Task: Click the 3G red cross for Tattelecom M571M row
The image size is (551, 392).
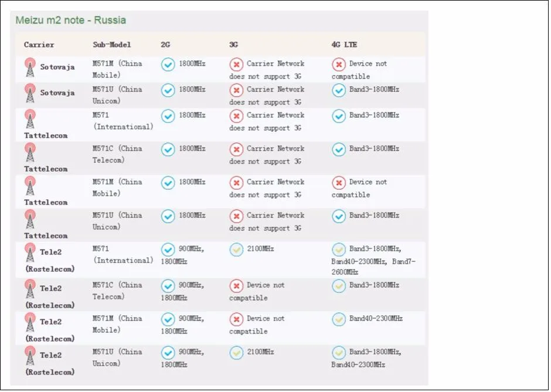Action: point(236,183)
